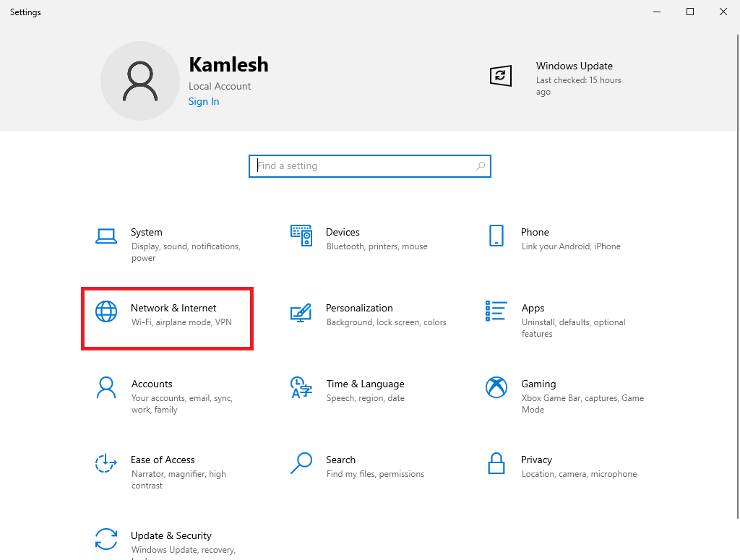Viewport: 740px width, 560px height.
Task: Click 'Find my files, permissions' text
Action: pos(375,474)
